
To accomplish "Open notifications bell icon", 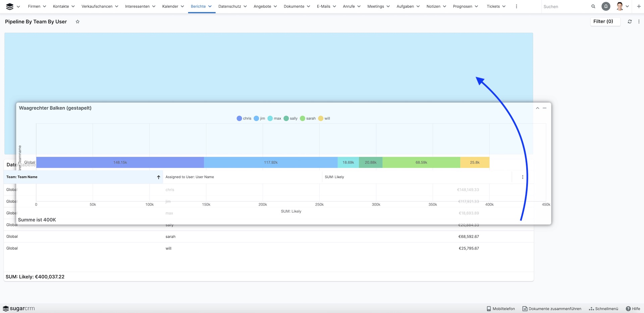I will click(x=606, y=6).
